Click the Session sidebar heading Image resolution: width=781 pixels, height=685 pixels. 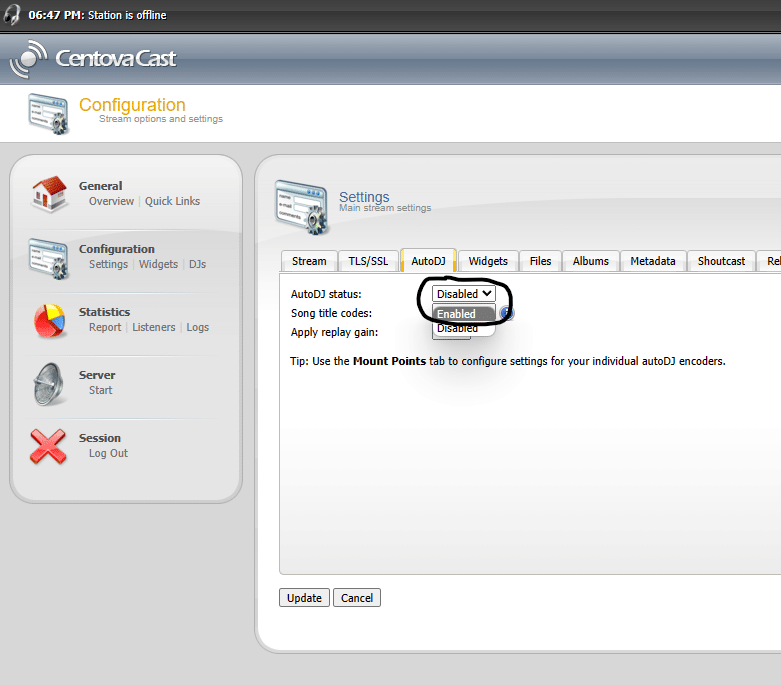[x=100, y=438]
